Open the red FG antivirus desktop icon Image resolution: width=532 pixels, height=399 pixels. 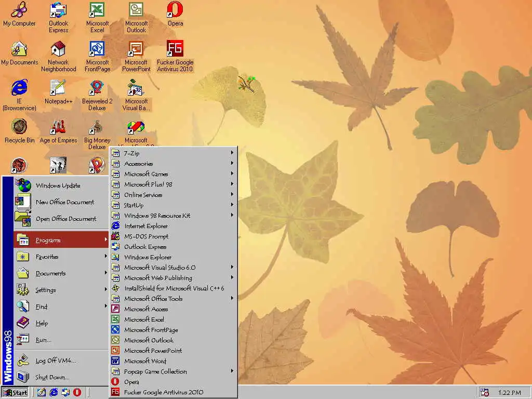tap(175, 57)
